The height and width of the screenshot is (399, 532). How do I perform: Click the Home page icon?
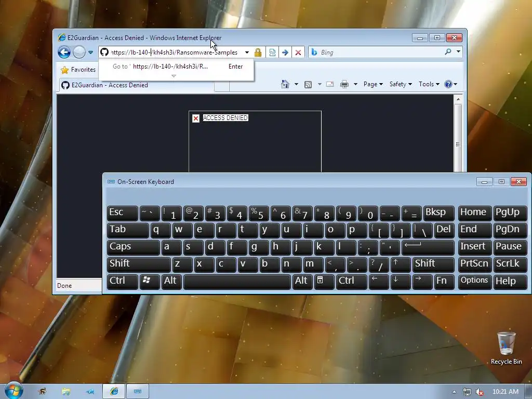[285, 84]
